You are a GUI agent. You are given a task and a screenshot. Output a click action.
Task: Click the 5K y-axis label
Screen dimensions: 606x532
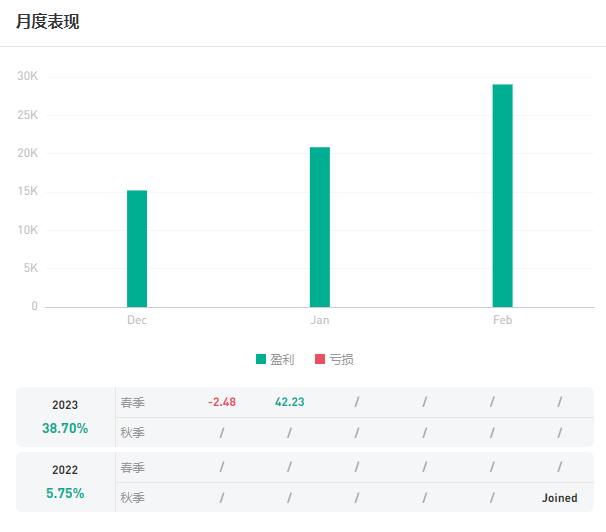point(31,268)
